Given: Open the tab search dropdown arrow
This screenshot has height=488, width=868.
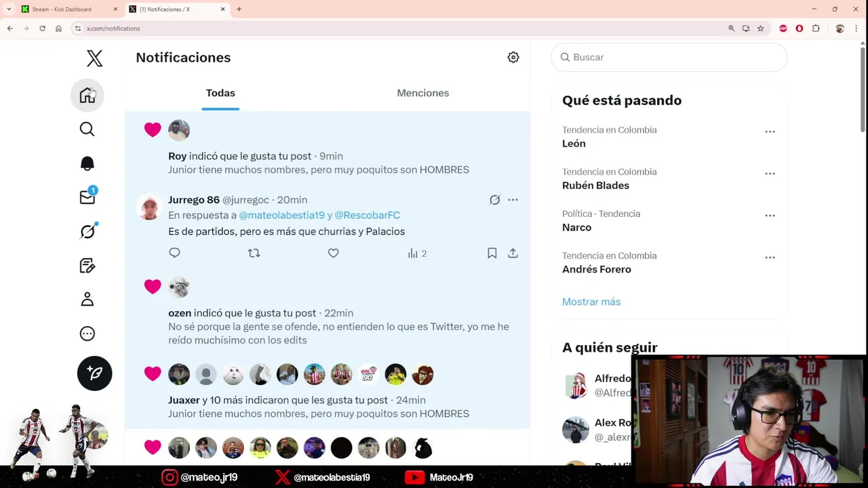Looking at the screenshot, I should [8, 9].
